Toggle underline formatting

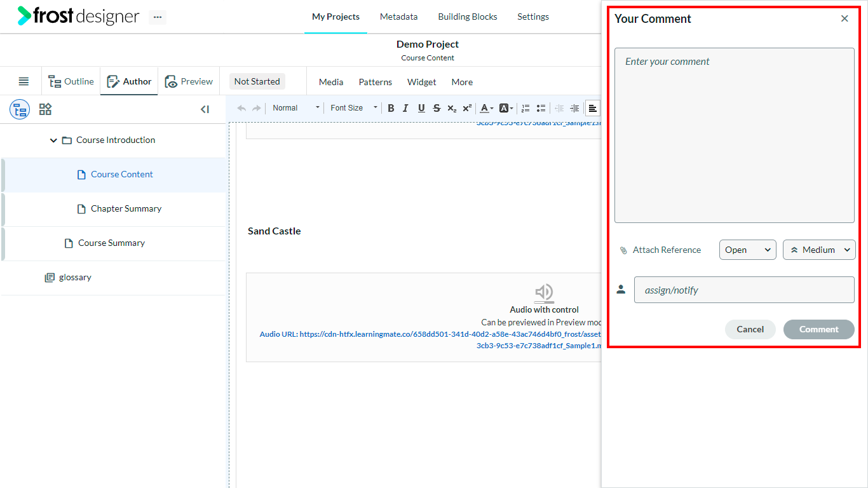(421, 108)
